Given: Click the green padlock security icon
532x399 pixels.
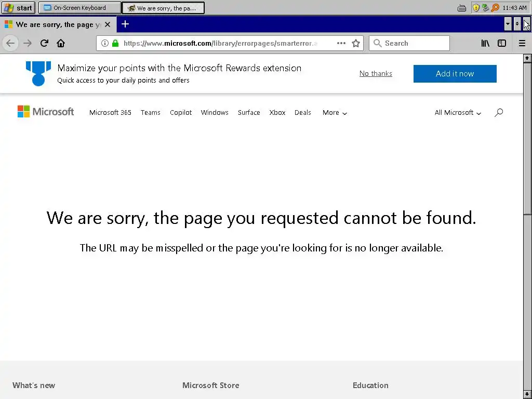Looking at the screenshot, I should coord(115,43).
